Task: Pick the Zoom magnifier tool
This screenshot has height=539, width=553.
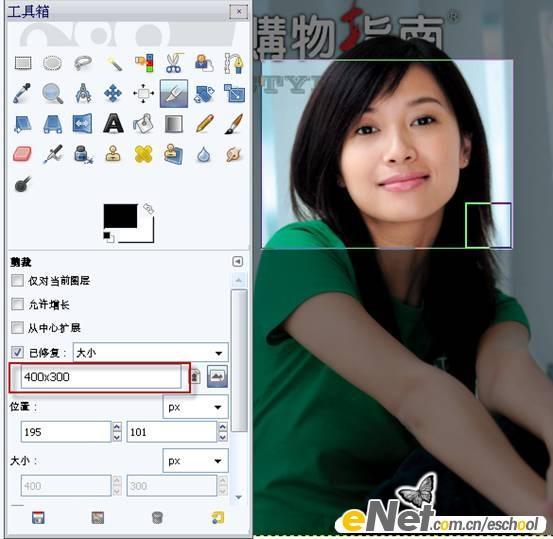Action: coord(53,93)
